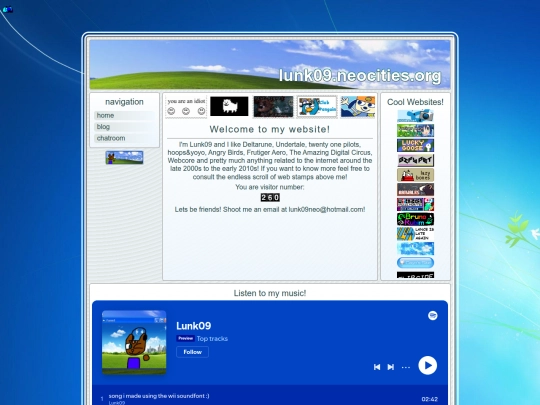Open the desktop icon at top-left corner
This screenshot has width=540, height=405.
7,10
